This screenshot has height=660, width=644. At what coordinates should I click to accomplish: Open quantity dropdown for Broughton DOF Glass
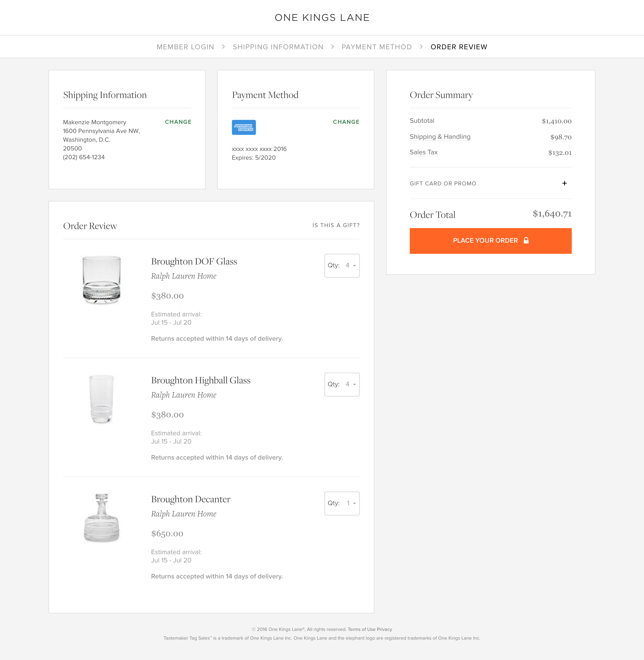(x=342, y=266)
